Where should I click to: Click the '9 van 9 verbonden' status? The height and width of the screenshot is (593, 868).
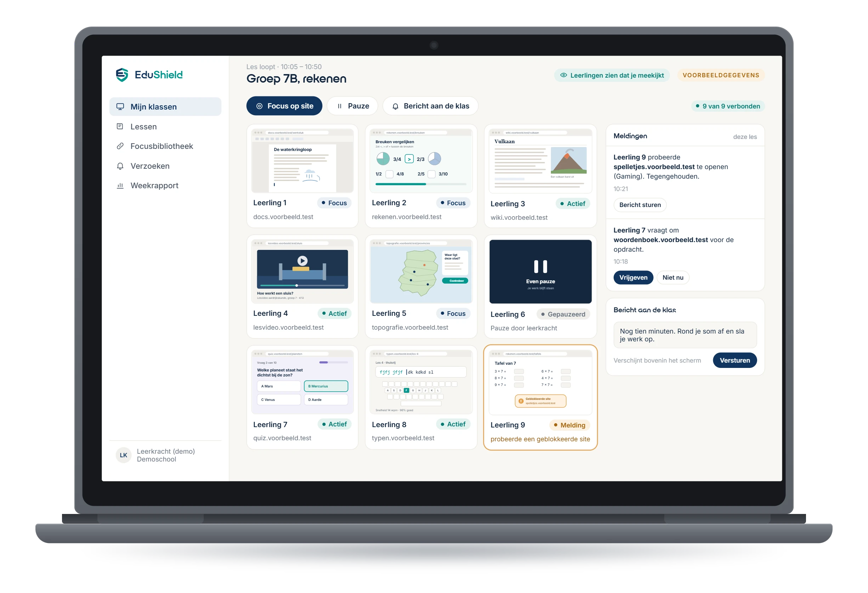pyautogui.click(x=728, y=106)
